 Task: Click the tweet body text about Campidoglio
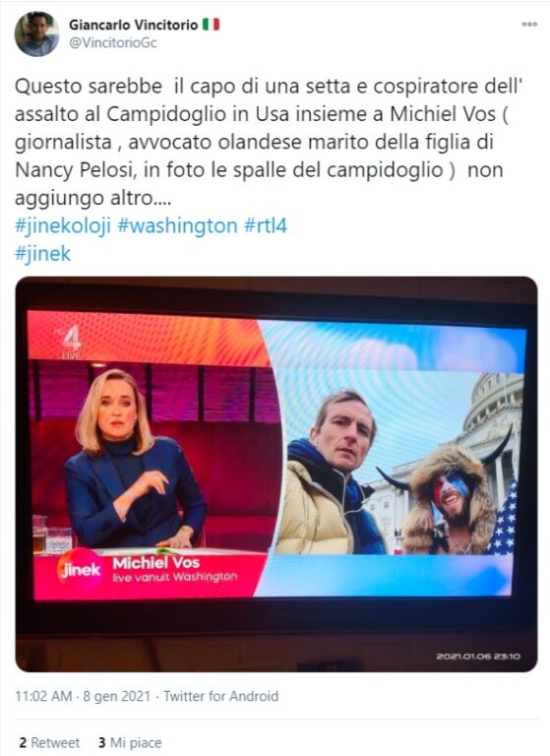269,142
